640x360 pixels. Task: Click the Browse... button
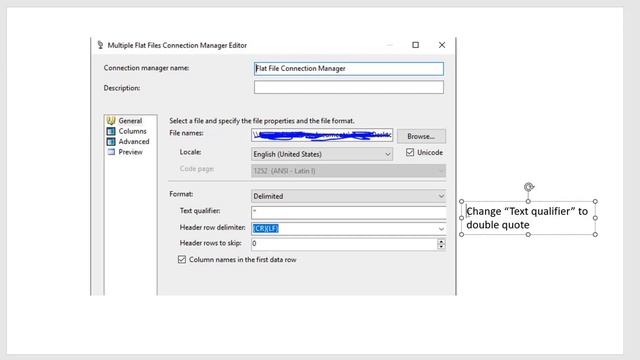pos(421,136)
